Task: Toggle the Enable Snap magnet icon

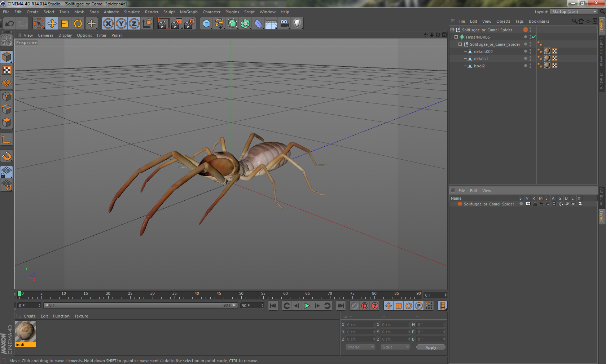Action: [6, 156]
